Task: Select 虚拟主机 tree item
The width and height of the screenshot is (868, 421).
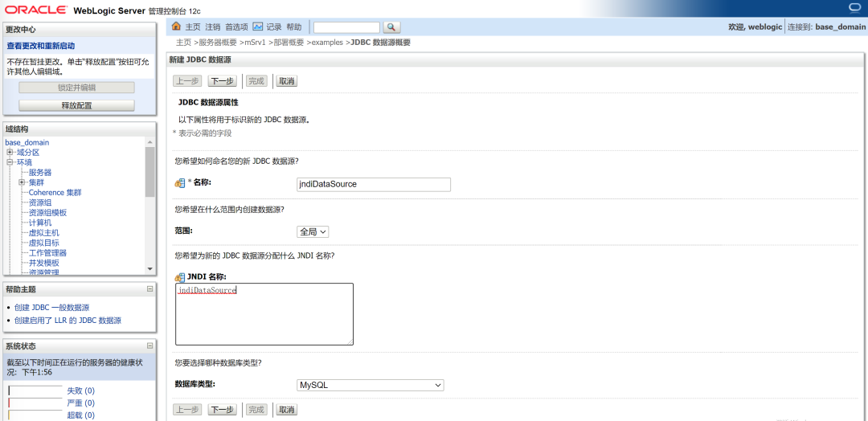Action: coord(44,233)
